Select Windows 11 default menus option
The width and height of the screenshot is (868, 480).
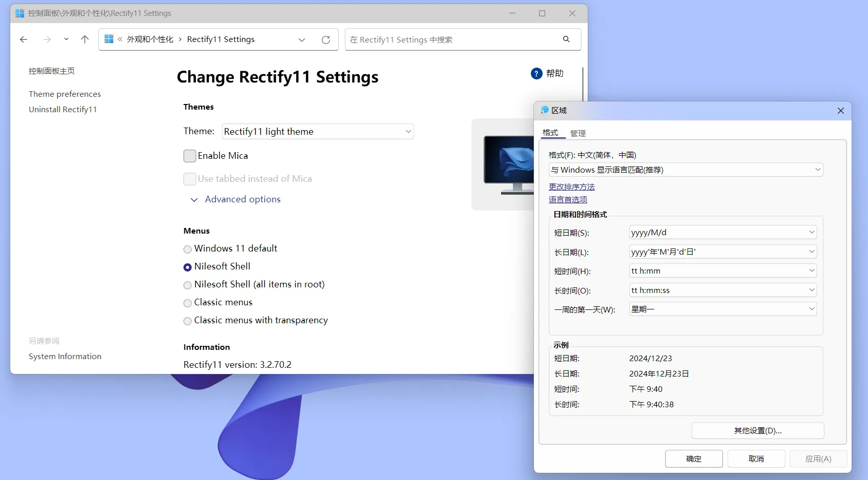188,249
